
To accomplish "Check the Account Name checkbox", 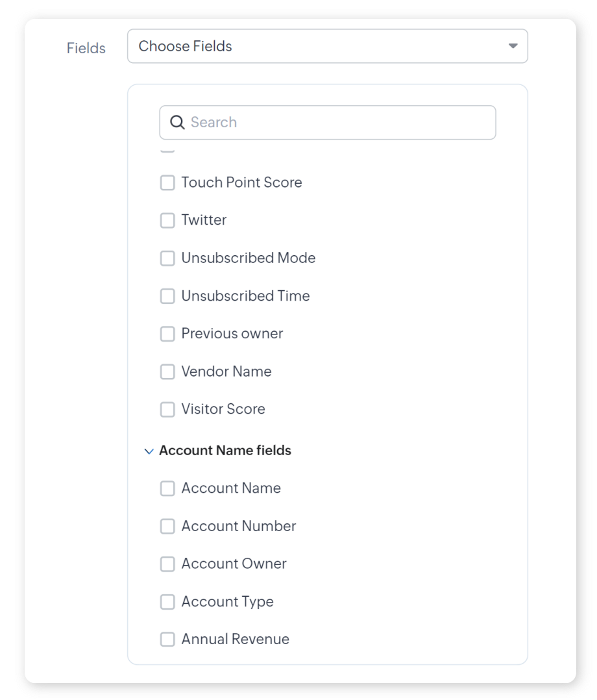I will (x=167, y=488).
